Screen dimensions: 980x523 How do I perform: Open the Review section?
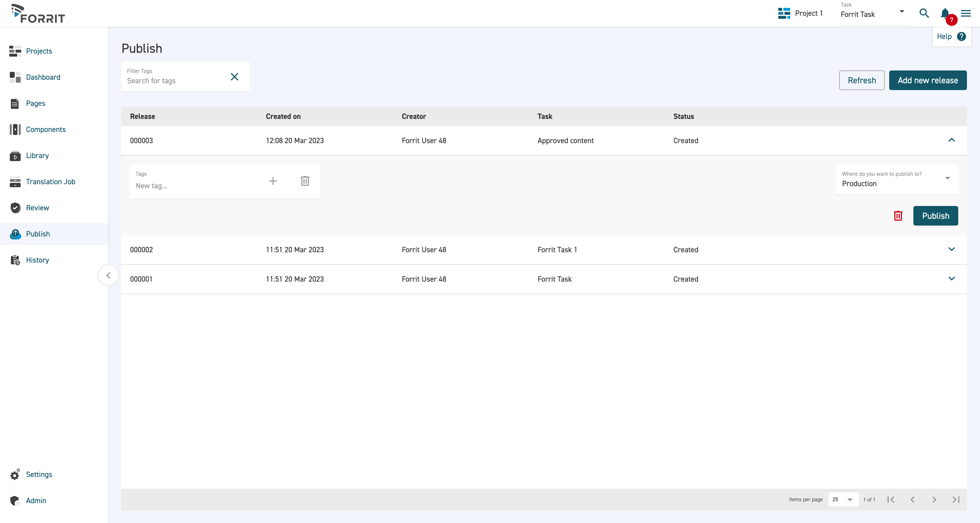(37, 207)
